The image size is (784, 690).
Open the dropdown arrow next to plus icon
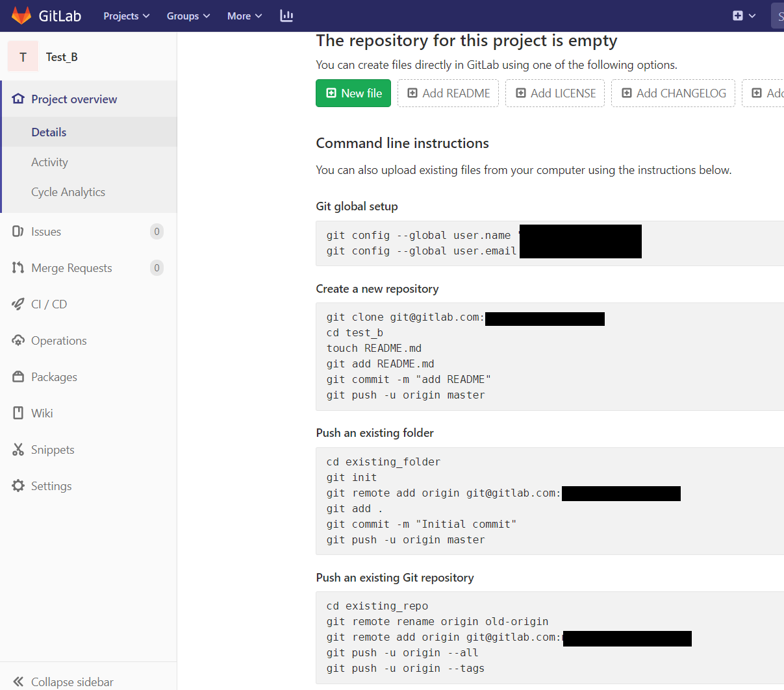coord(752,16)
